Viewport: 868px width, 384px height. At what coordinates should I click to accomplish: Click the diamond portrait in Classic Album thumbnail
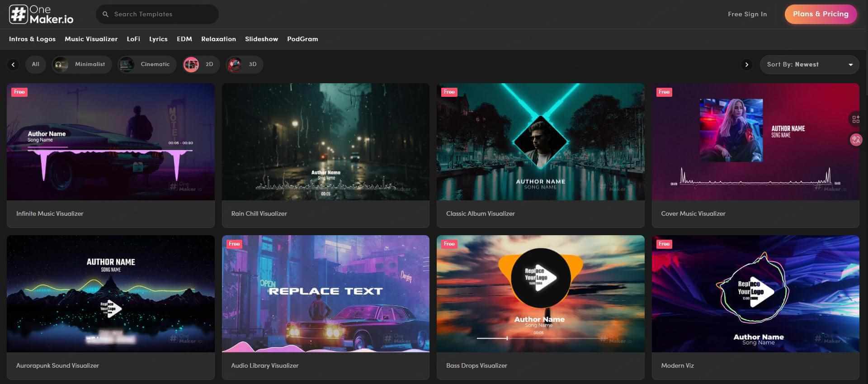(540, 142)
